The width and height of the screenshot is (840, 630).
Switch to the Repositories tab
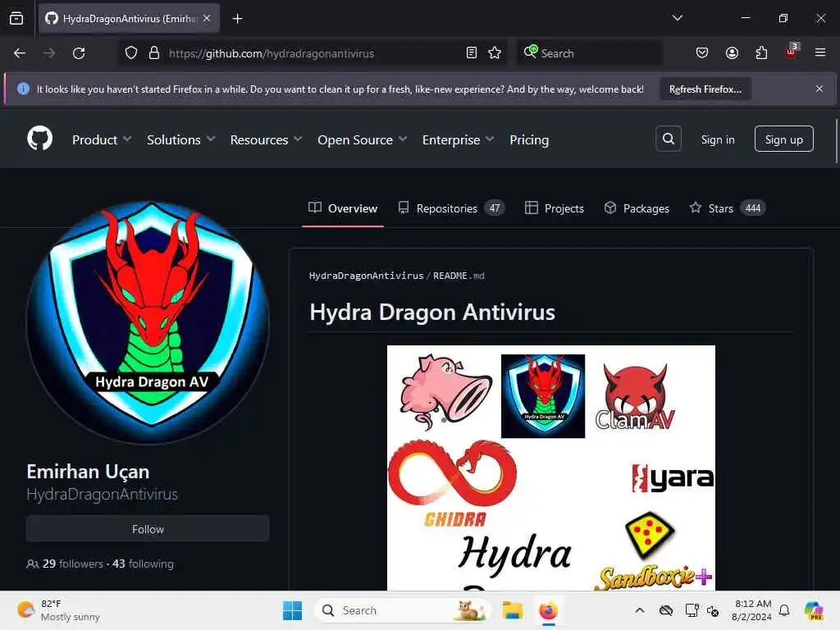pyautogui.click(x=451, y=208)
